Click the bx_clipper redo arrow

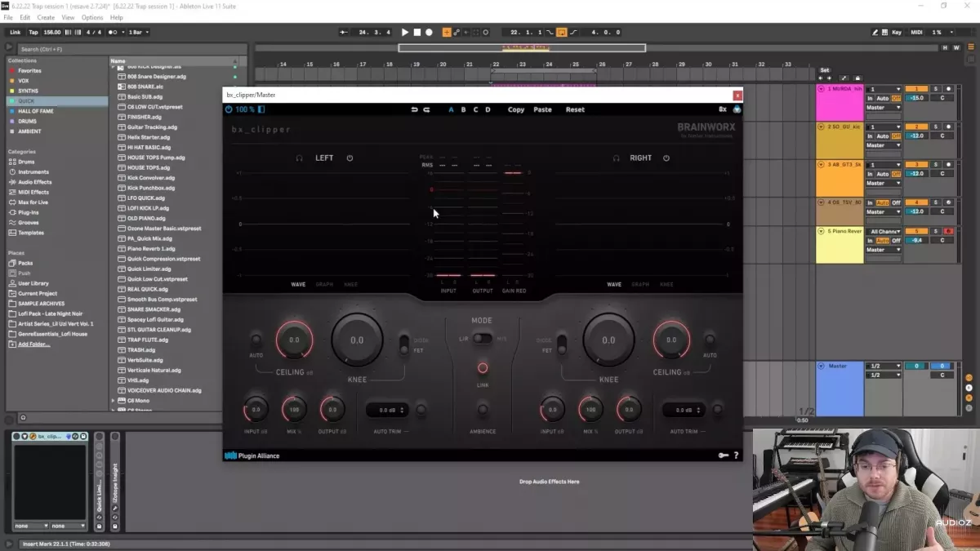pos(426,109)
